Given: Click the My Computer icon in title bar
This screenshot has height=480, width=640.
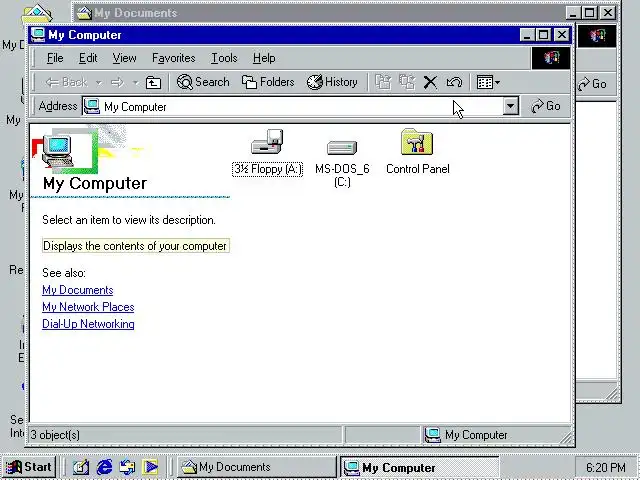Looking at the screenshot, I should click(x=38, y=35).
